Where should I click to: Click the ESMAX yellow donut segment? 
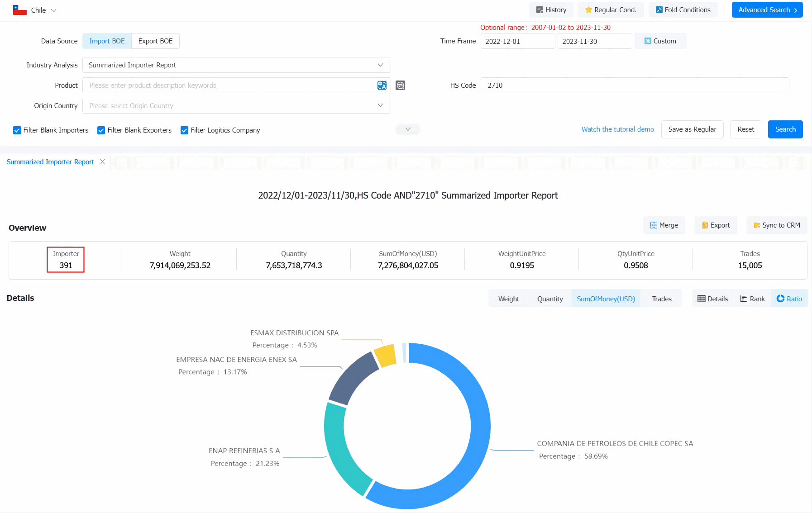point(386,356)
